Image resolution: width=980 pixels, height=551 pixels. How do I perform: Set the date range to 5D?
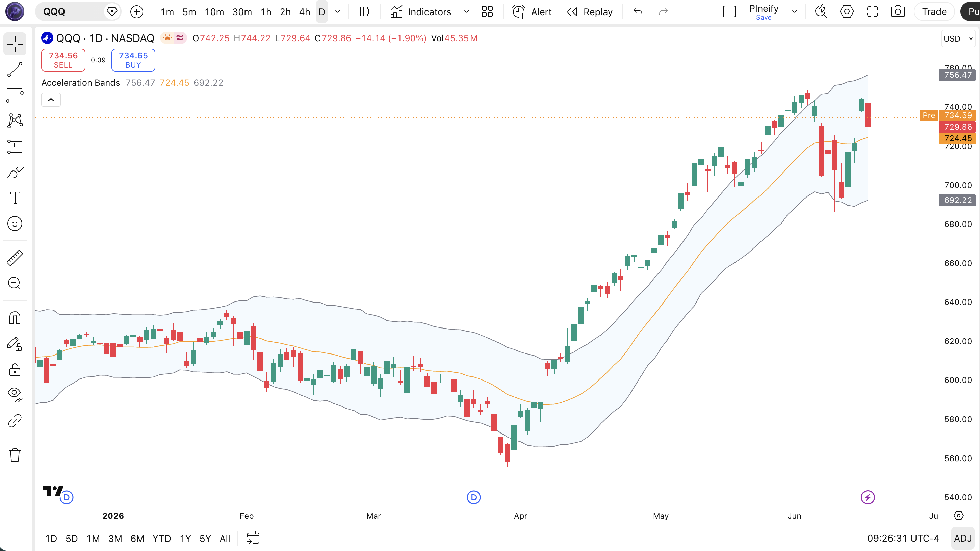point(72,539)
